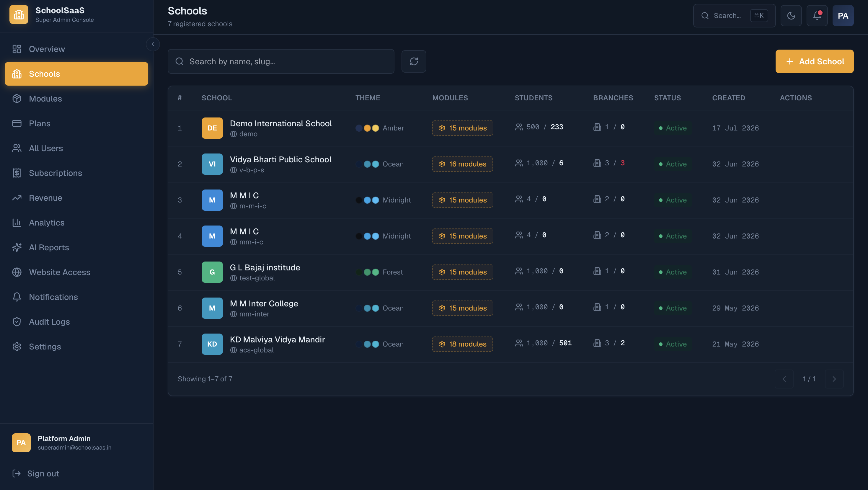Image resolution: width=868 pixels, height=490 pixels.
Task: Go to previous page with left chevron
Action: [784, 379]
